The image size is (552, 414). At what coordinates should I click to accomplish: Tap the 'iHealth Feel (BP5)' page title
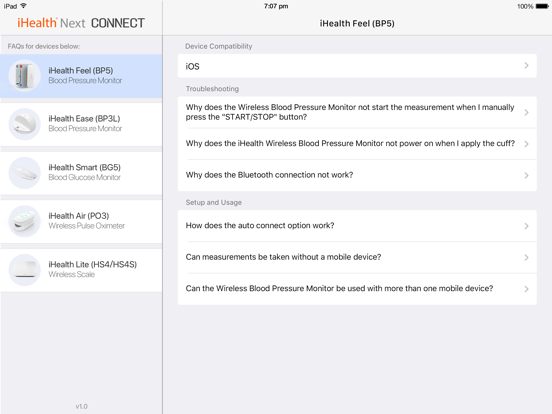point(357,24)
